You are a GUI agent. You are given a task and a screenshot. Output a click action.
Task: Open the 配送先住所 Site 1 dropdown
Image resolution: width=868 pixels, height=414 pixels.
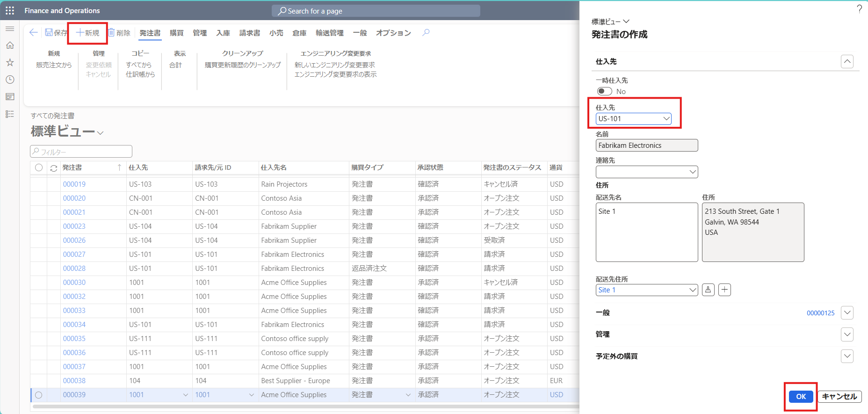(693, 290)
